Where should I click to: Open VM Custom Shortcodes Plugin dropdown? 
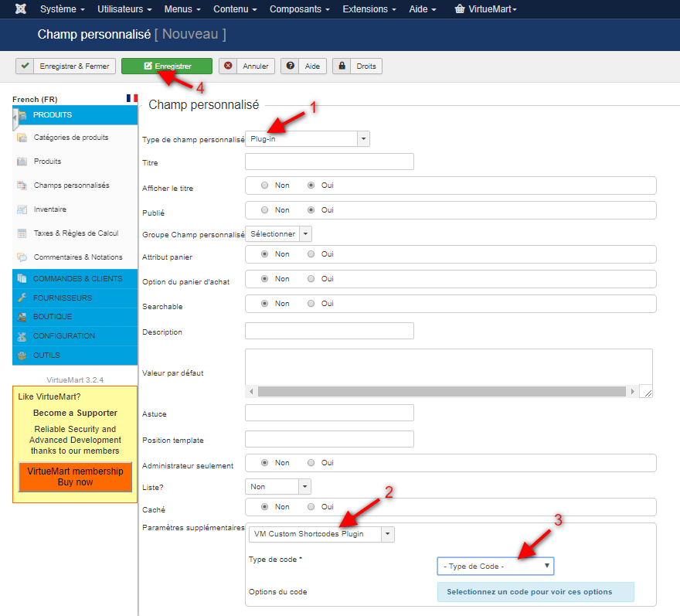321,534
